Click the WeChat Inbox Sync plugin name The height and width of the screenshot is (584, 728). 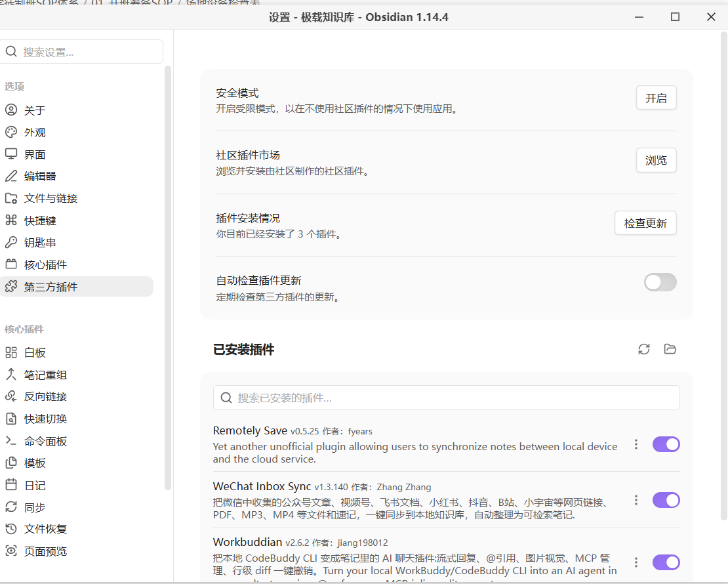tap(262, 486)
